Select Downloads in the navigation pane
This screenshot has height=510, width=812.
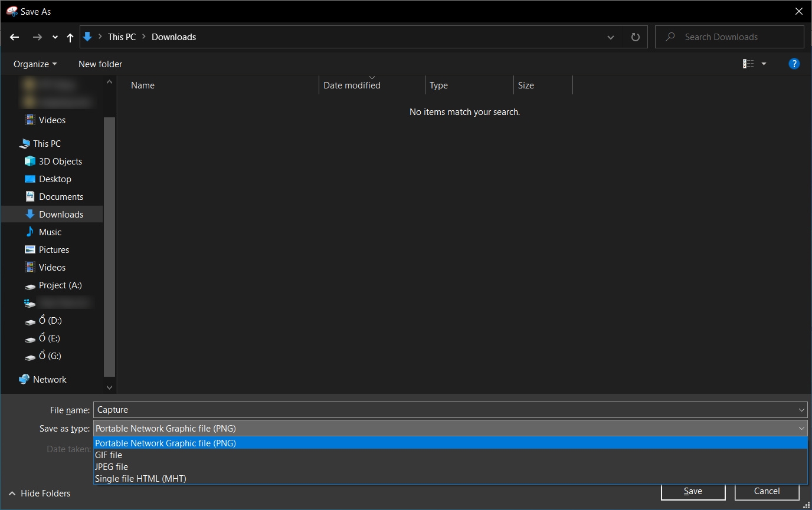[x=60, y=214]
